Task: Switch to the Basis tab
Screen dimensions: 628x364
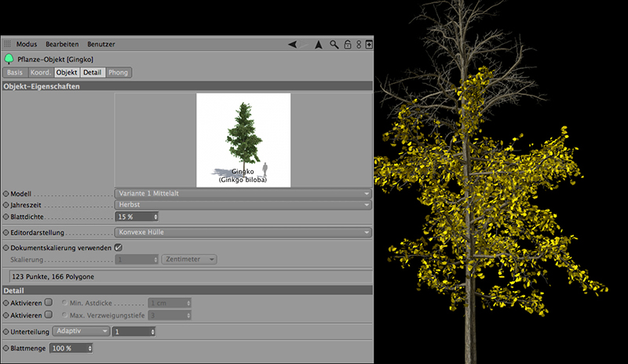Action: (x=15, y=72)
